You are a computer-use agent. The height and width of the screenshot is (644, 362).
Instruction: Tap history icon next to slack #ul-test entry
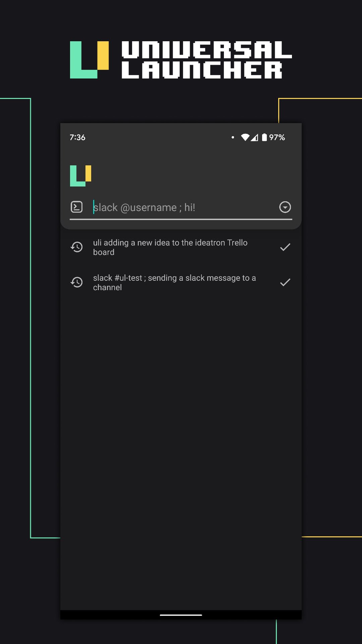tap(77, 282)
